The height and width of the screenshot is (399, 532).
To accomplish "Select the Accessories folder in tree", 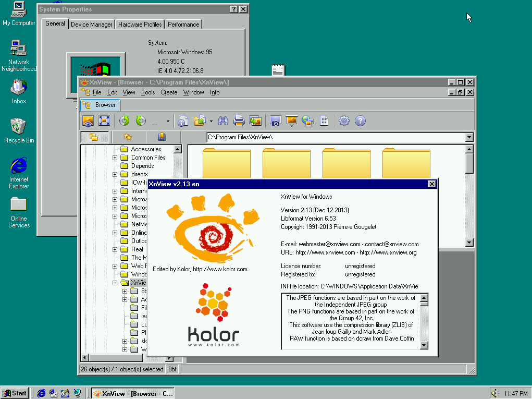I will click(x=146, y=149).
